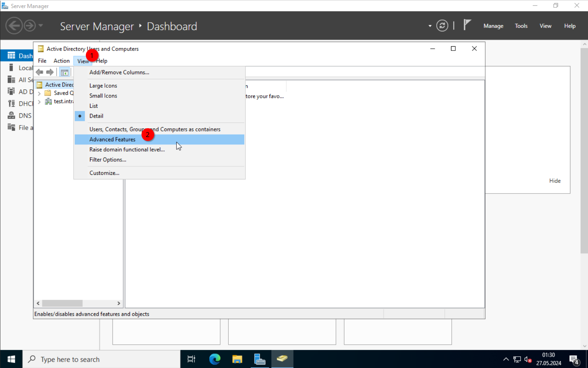The height and width of the screenshot is (368, 588).
Task: Click the taskbar search box
Action: [x=102, y=359]
